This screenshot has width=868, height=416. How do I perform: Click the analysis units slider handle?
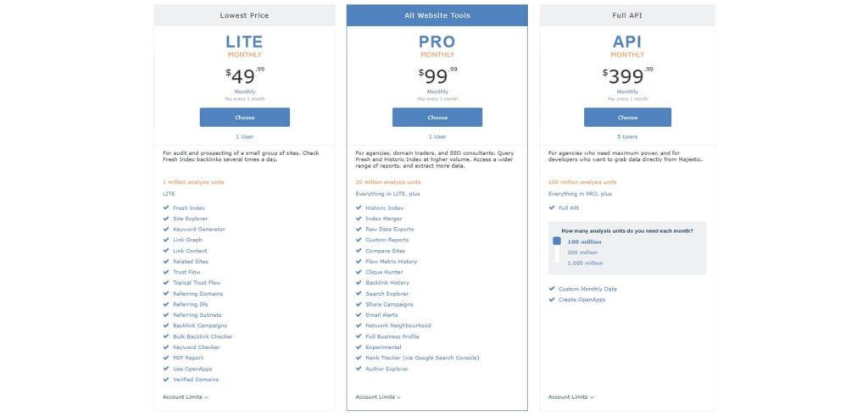[557, 241]
